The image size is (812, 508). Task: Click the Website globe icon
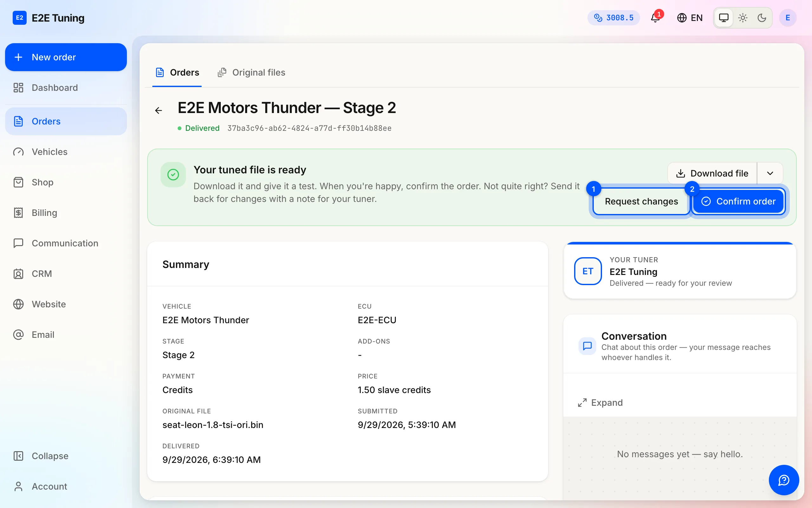tap(18, 304)
